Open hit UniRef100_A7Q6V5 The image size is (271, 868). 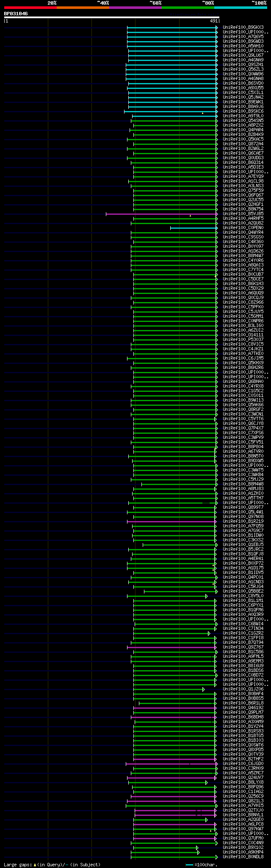[243, 37]
